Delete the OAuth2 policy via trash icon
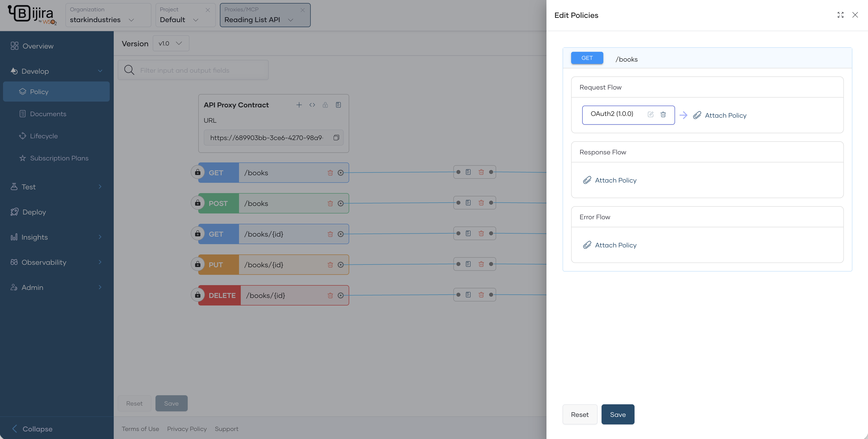This screenshot has height=439, width=868. 663,114
